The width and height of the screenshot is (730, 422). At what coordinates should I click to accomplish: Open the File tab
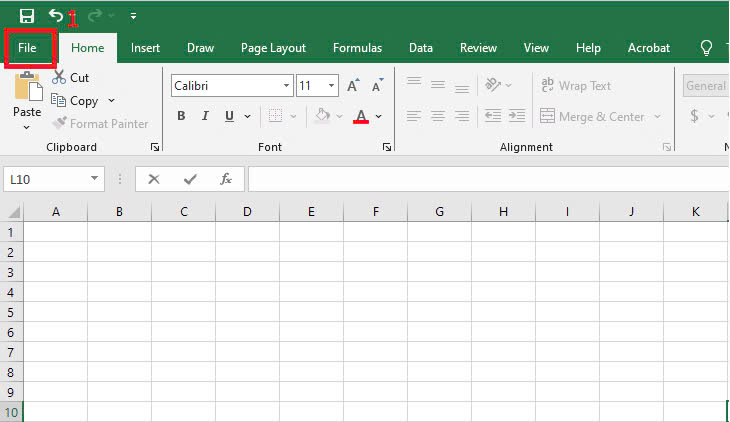pos(27,48)
